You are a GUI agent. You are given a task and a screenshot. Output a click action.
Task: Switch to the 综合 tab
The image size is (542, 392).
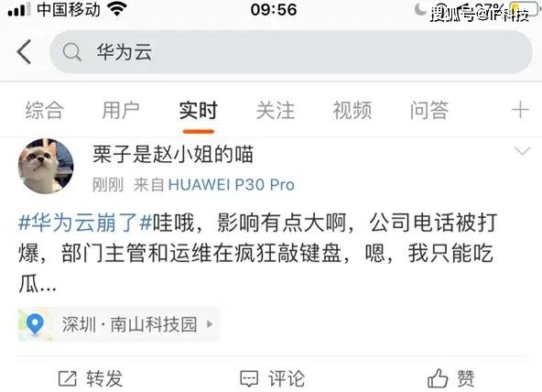pyautogui.click(x=44, y=111)
